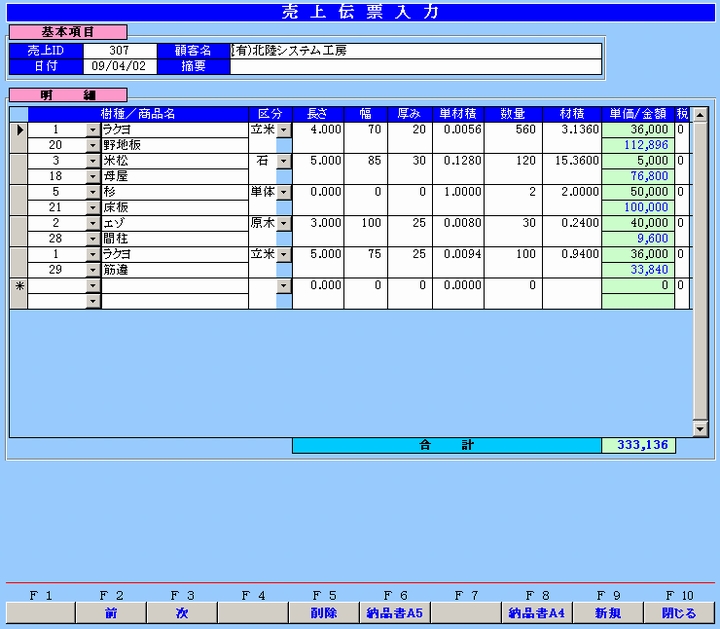Click the scrollbar up arrow in details grid

pos(700,115)
